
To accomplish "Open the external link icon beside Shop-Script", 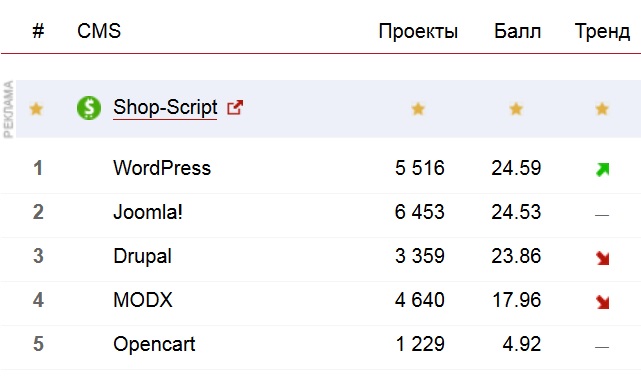I will 235,107.
